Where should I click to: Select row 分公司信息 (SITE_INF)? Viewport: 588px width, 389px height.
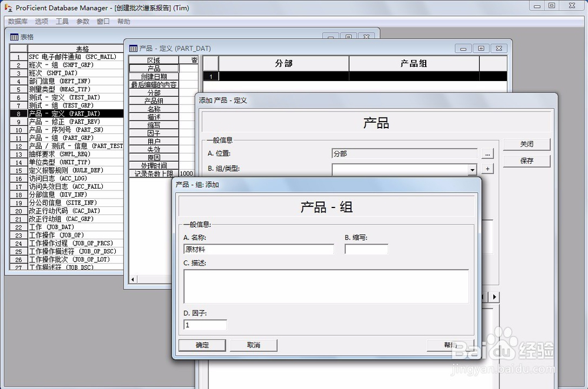pyautogui.click(x=75, y=203)
